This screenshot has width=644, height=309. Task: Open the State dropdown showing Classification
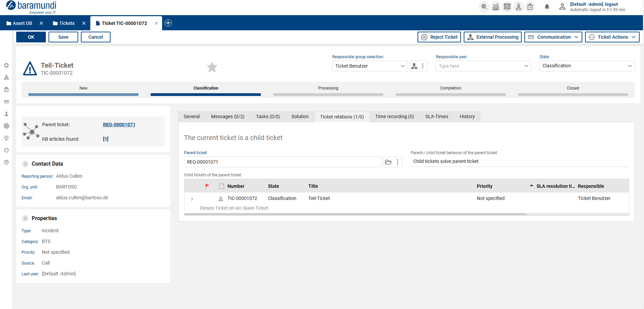pos(587,66)
